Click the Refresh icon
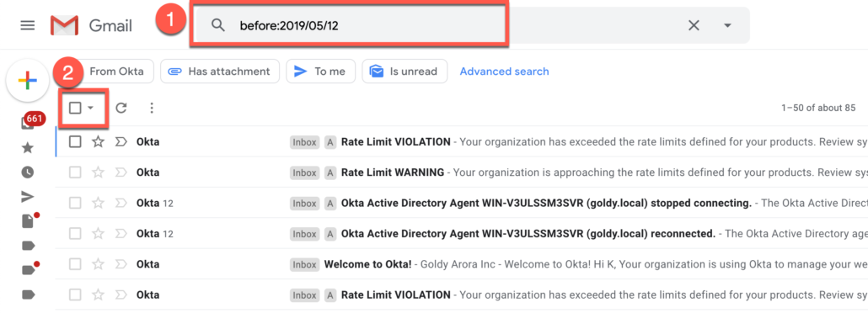 (x=121, y=108)
